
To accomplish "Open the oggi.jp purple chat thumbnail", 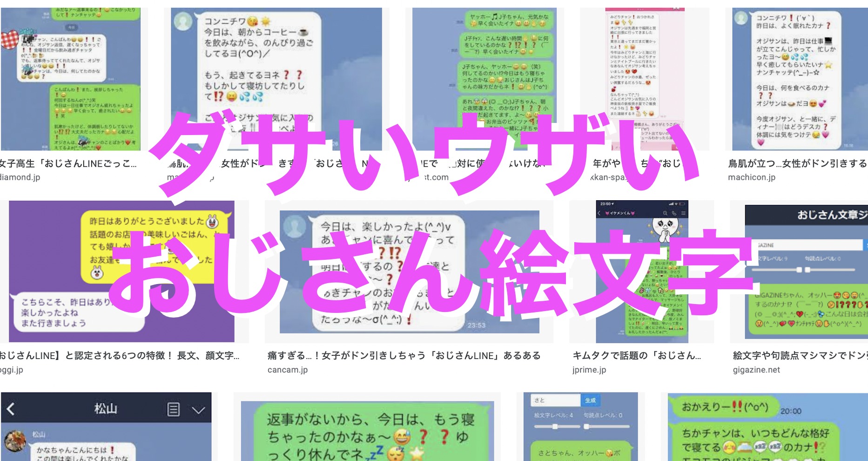I will pyautogui.click(x=121, y=271).
